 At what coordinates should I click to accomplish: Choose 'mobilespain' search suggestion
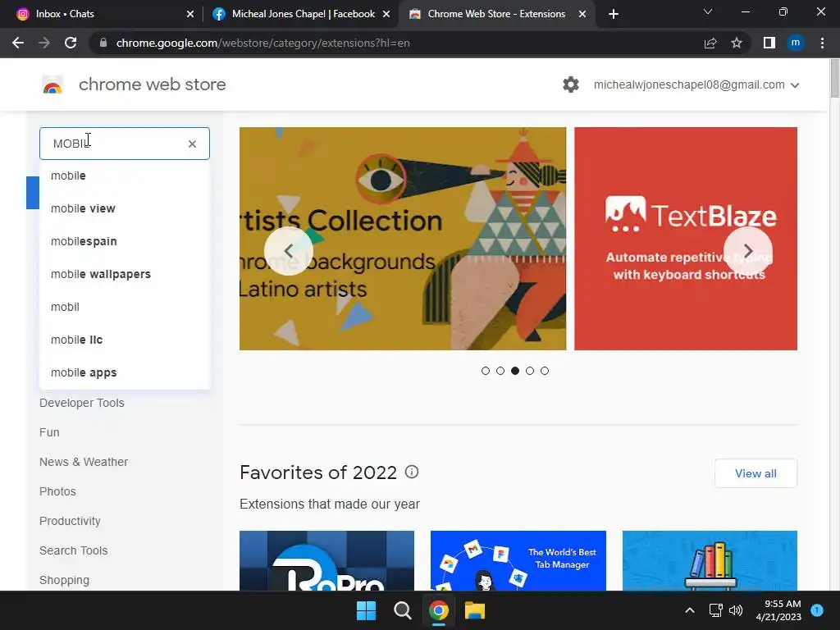point(125,241)
